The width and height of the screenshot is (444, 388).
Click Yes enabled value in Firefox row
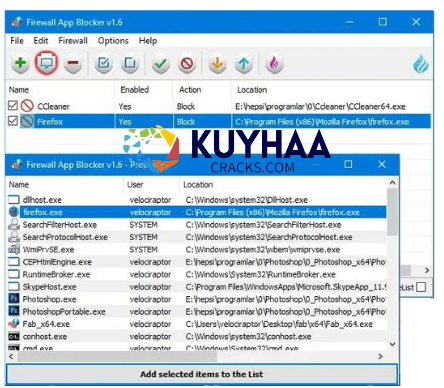pyautogui.click(x=125, y=122)
